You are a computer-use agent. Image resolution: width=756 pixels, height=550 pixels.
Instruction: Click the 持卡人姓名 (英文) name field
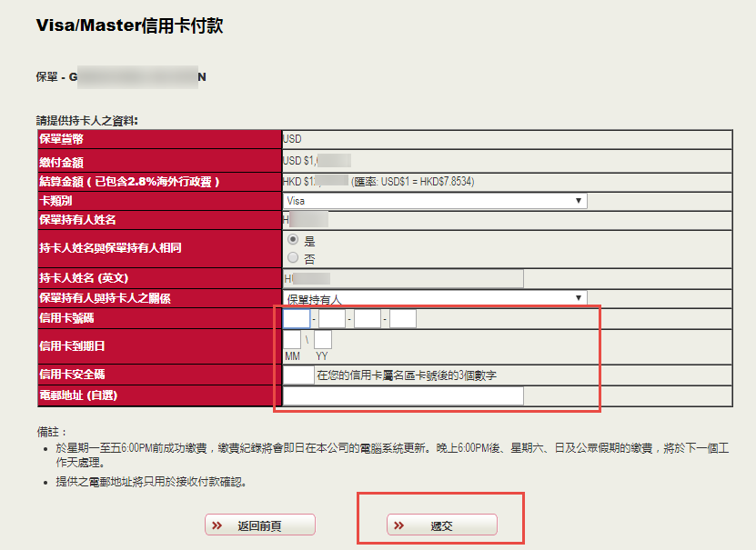(403, 279)
